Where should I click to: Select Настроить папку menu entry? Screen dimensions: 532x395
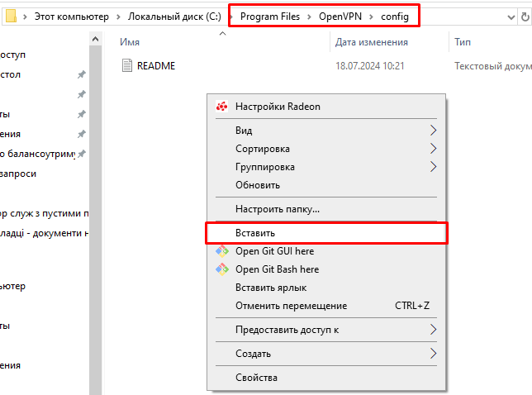tap(278, 209)
